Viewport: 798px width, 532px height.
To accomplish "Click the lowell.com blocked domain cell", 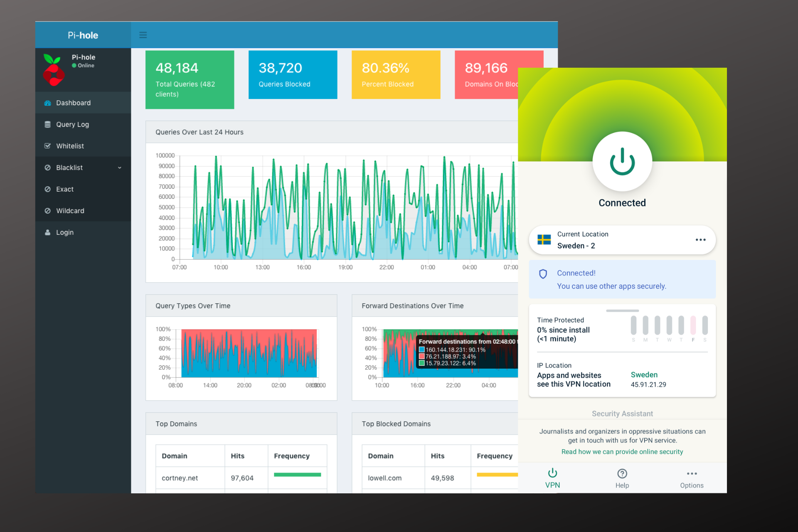I will [x=393, y=478].
